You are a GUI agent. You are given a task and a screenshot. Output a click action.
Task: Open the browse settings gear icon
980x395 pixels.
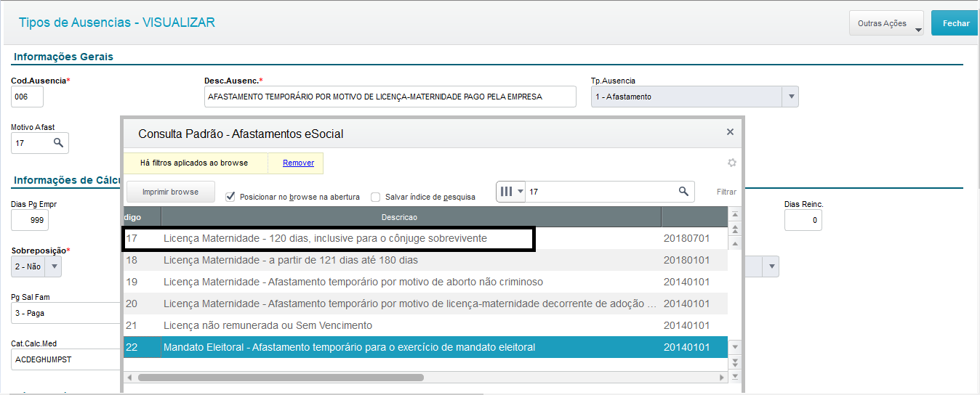[732, 163]
